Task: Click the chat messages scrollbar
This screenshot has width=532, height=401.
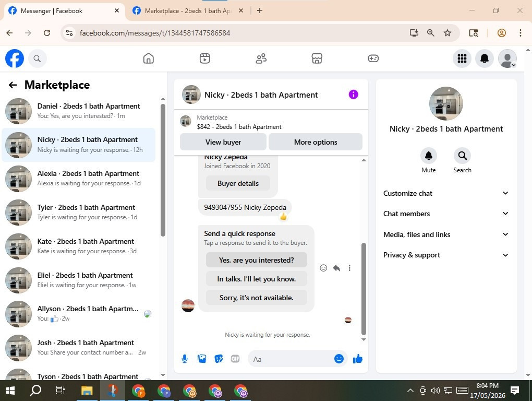Action: (x=364, y=289)
